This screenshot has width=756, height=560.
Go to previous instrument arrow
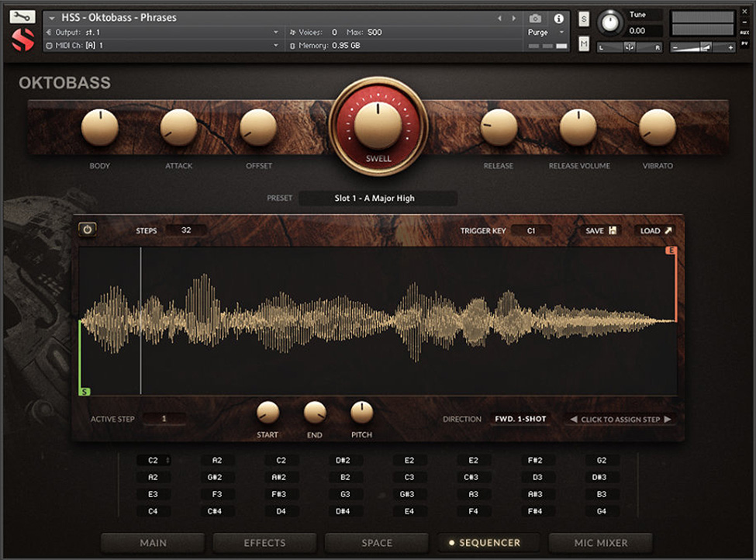pos(499,19)
